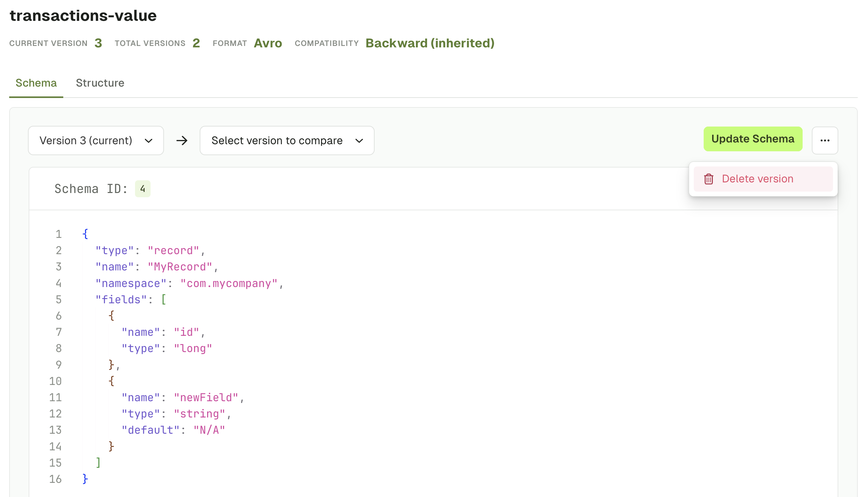
Task: Click the Backward (inherited) compatibility value
Action: 430,43
